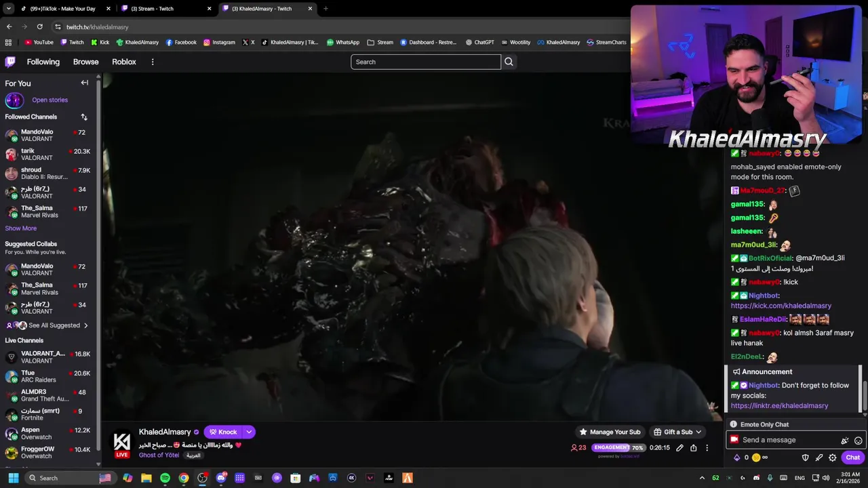Open the ChatGPT bookmark
Screen dimensions: 868x488
tap(479, 42)
